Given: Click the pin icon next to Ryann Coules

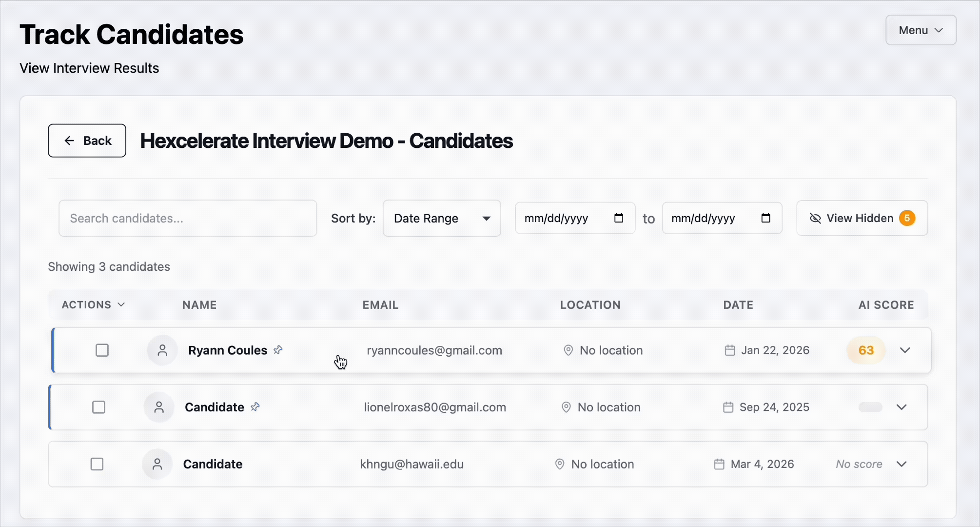Looking at the screenshot, I should [278, 350].
